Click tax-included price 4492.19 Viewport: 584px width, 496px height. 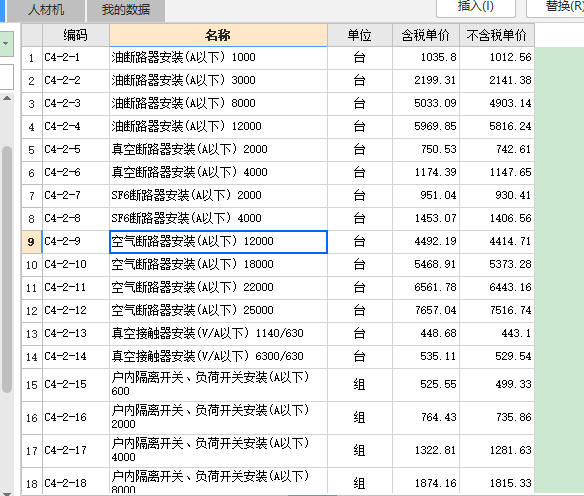point(426,242)
